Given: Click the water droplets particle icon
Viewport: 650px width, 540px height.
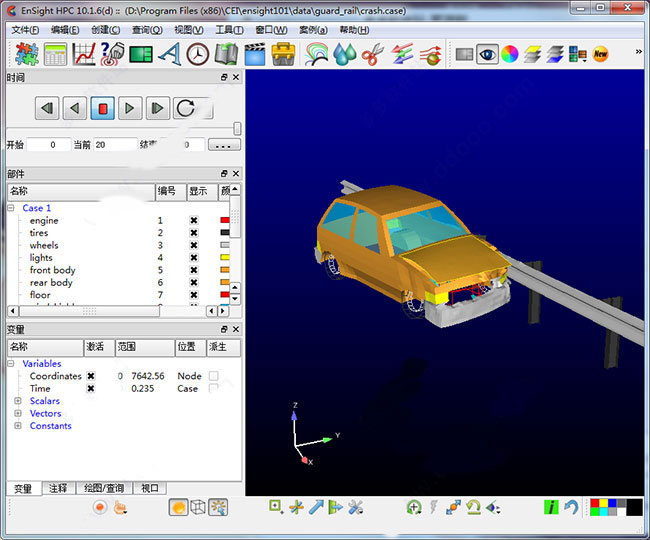Looking at the screenshot, I should click(x=345, y=54).
